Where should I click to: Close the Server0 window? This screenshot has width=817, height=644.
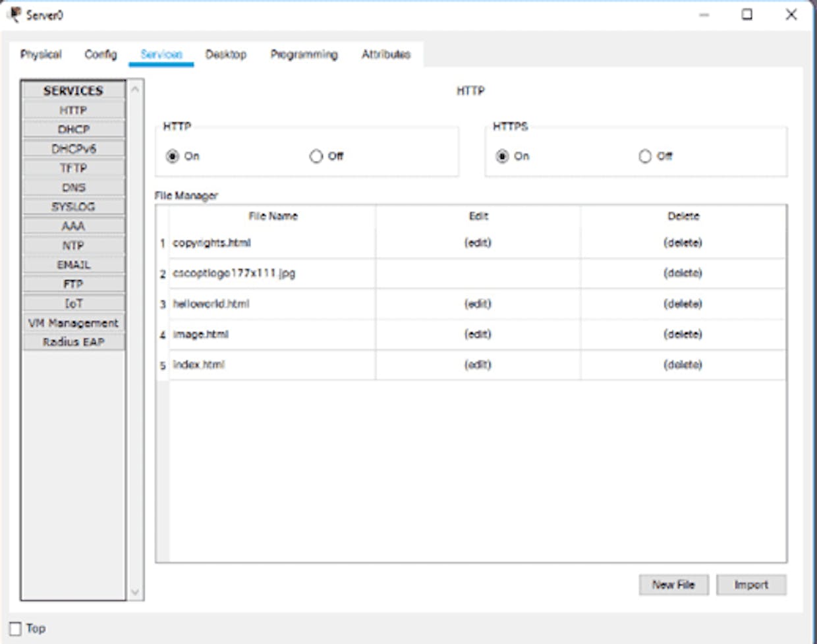tap(791, 15)
